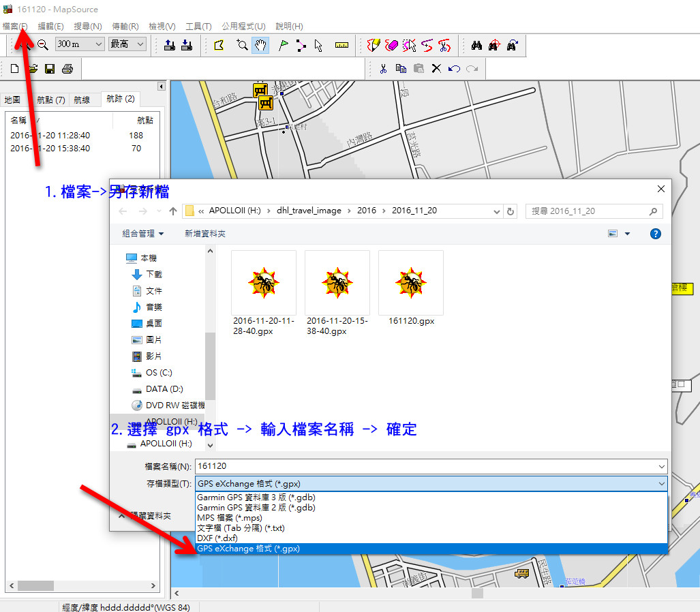
Task: Click the binoculars Find icon
Action: 476,45
